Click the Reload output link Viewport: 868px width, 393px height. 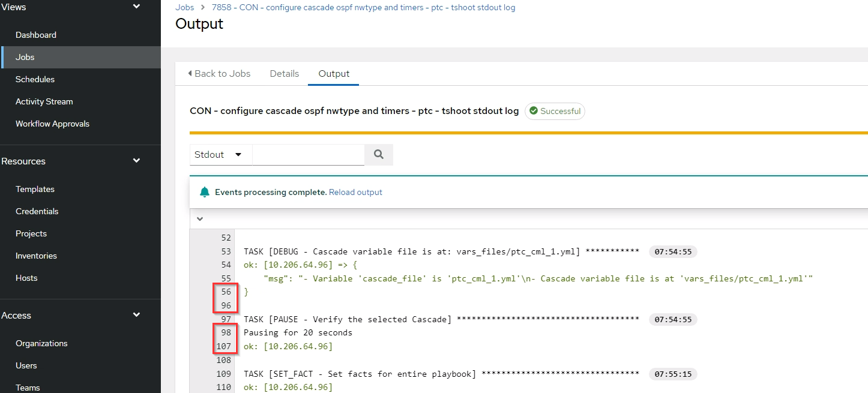click(x=355, y=192)
